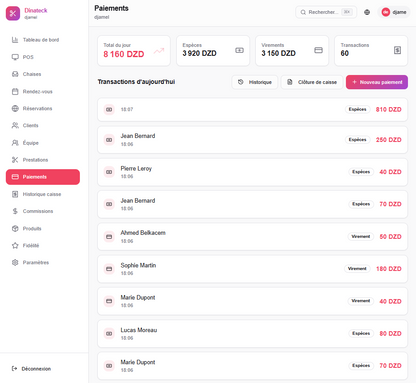Click the Espèces badge on 810 DZD row

(357, 109)
